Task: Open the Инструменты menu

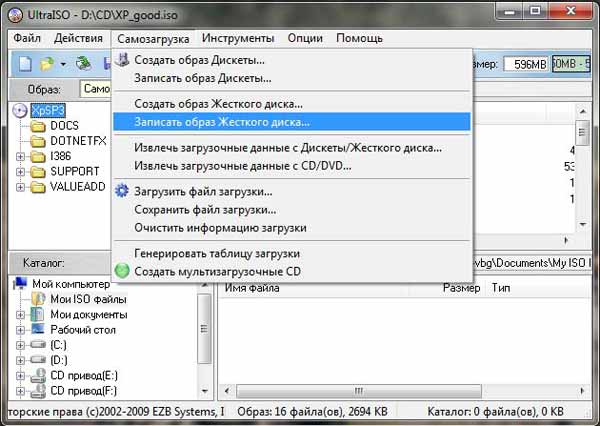Action: pyautogui.click(x=237, y=38)
